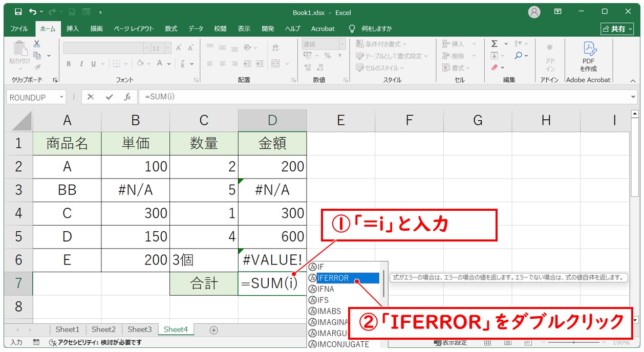Click the Find and Select magnifier icon
Viewport: 644px width, 352px height.
pyautogui.click(x=519, y=55)
